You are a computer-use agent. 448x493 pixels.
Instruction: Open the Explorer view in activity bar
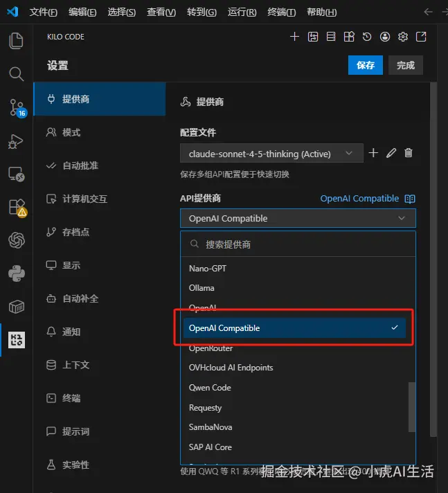(16, 41)
